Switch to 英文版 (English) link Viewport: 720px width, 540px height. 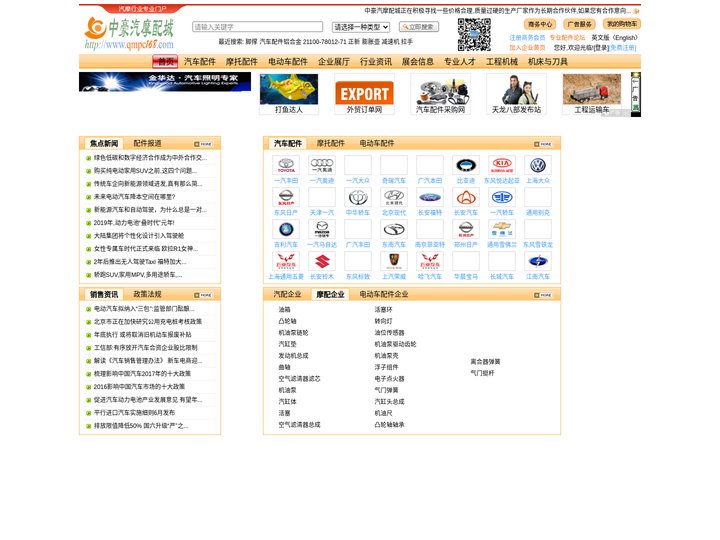[x=614, y=38]
